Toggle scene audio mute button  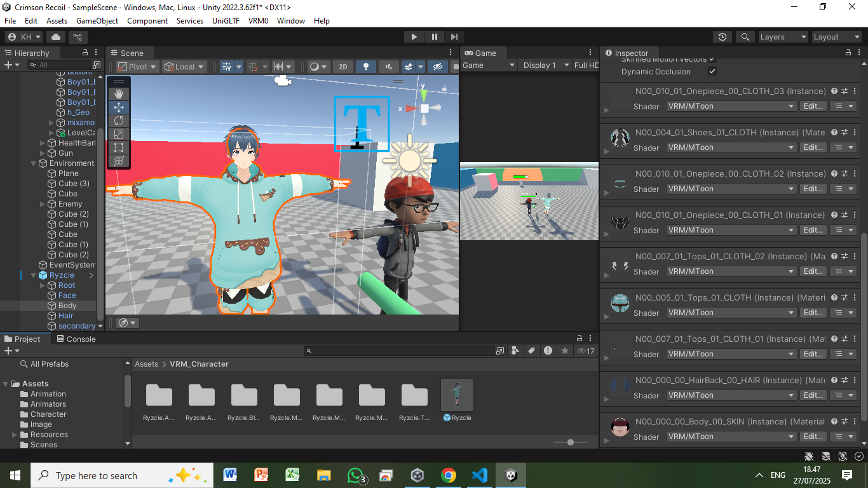click(388, 67)
